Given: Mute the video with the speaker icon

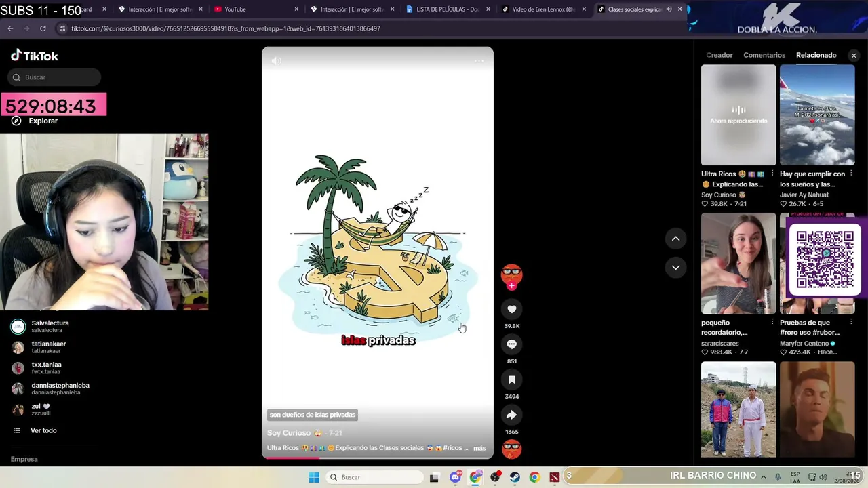Looking at the screenshot, I should click(276, 61).
